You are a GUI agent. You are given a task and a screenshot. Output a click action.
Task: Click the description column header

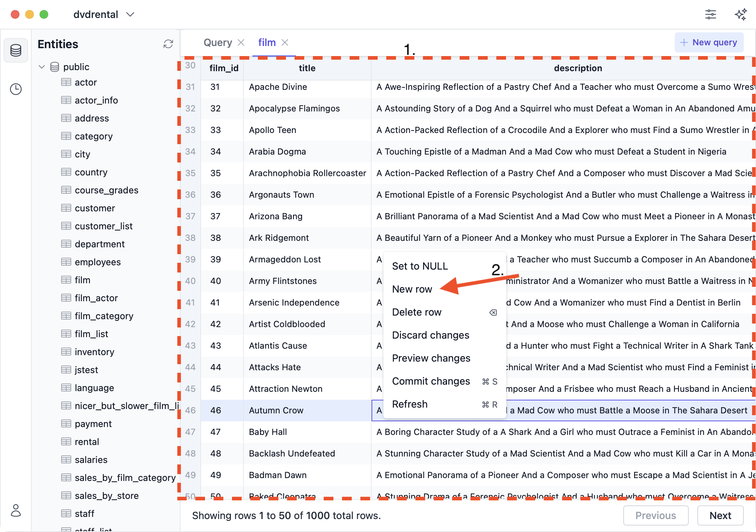point(578,68)
